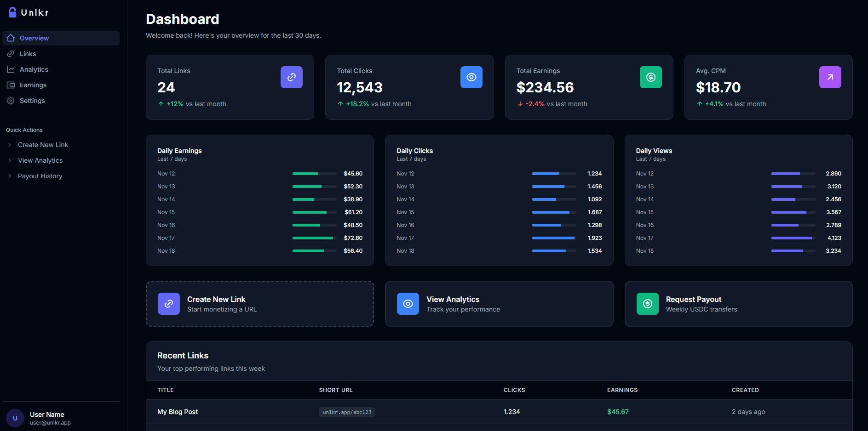Click the Create New Link dashed card
Image resolution: width=868 pixels, height=431 pixels.
[x=259, y=304]
